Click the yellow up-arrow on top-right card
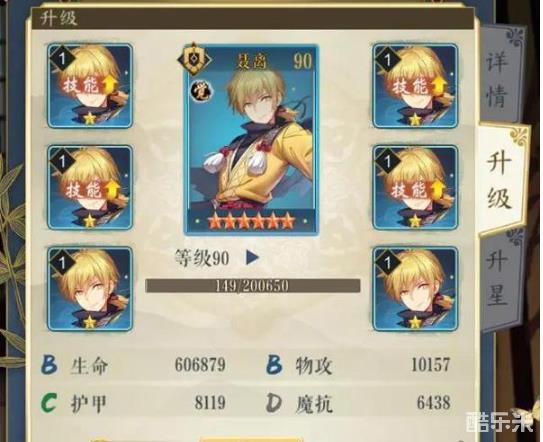This screenshot has height=442, width=543. pos(438,85)
